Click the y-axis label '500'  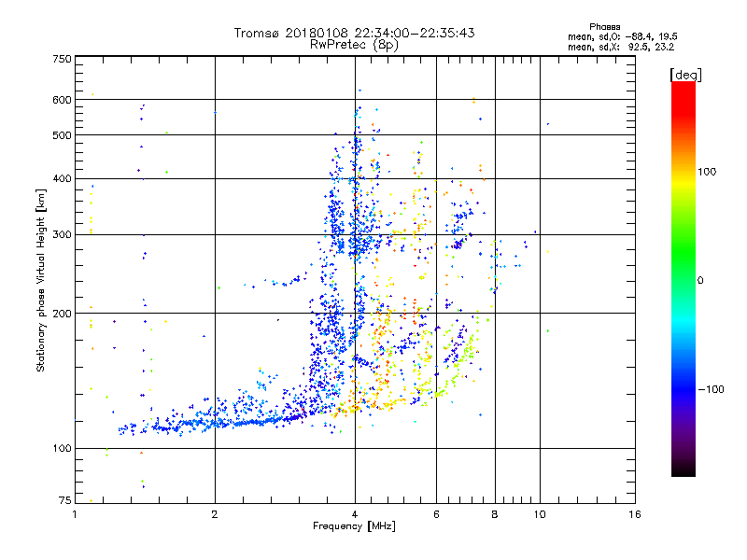pyautogui.click(x=62, y=135)
